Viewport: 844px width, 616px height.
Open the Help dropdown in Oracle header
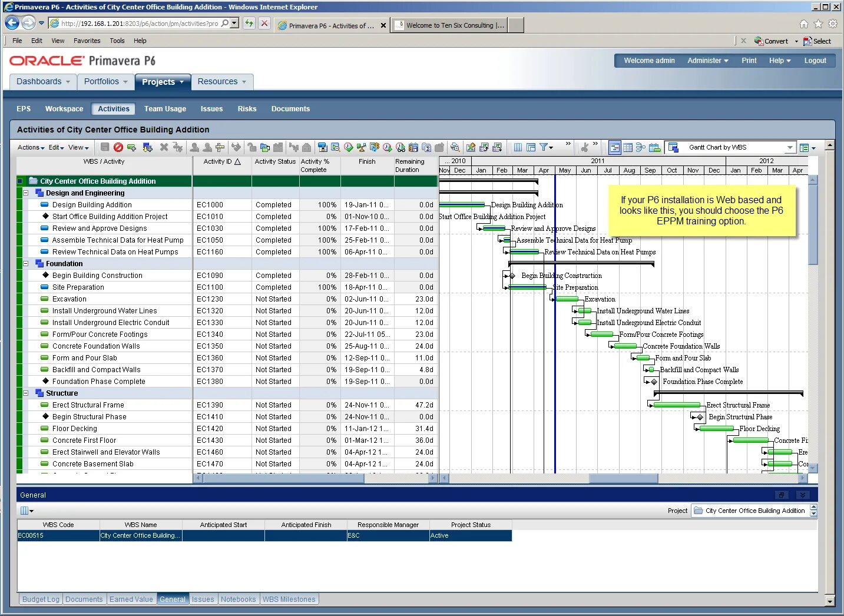[780, 61]
